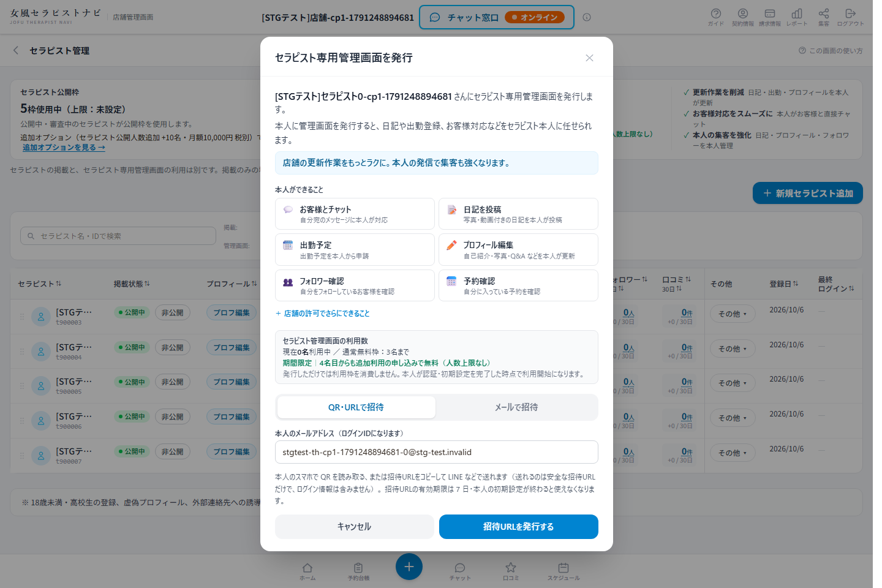Sort by 登録日 column header
This screenshot has width=882, height=588.
click(784, 284)
